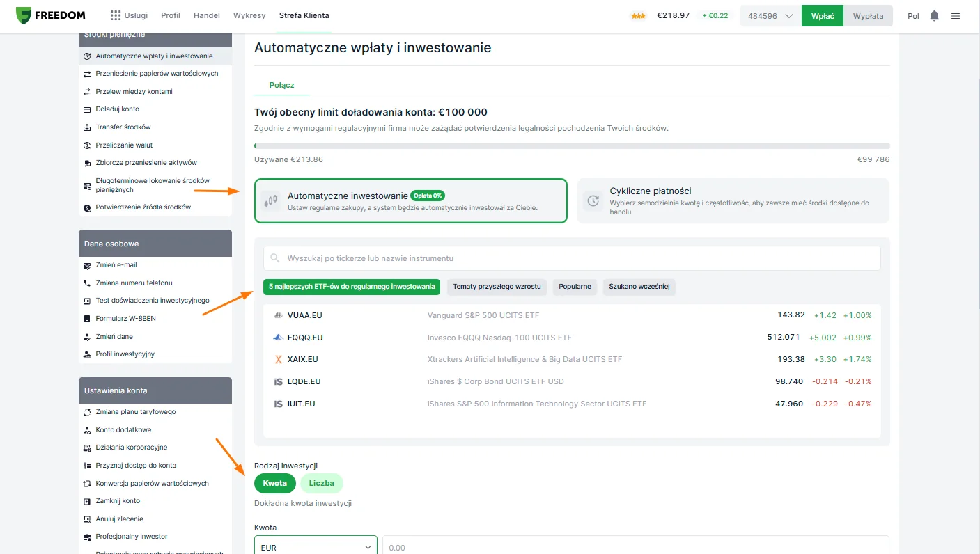This screenshot has width=980, height=554.
Task: Click Przeniesienie papierów wartościowych icon
Action: (x=87, y=74)
